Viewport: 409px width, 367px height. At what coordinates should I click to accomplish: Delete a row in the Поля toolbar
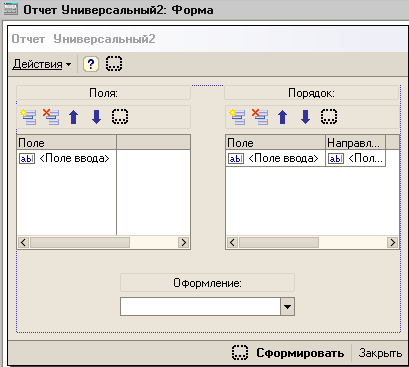coord(51,117)
